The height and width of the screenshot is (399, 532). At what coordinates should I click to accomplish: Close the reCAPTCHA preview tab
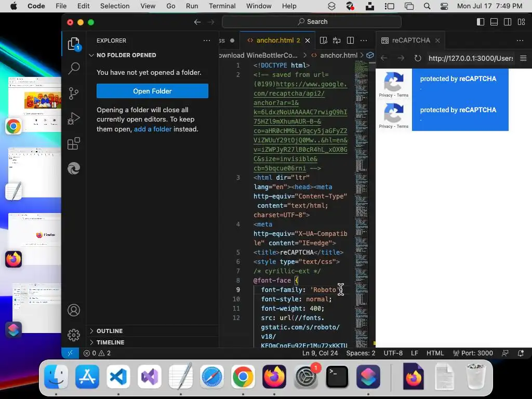pos(437,41)
